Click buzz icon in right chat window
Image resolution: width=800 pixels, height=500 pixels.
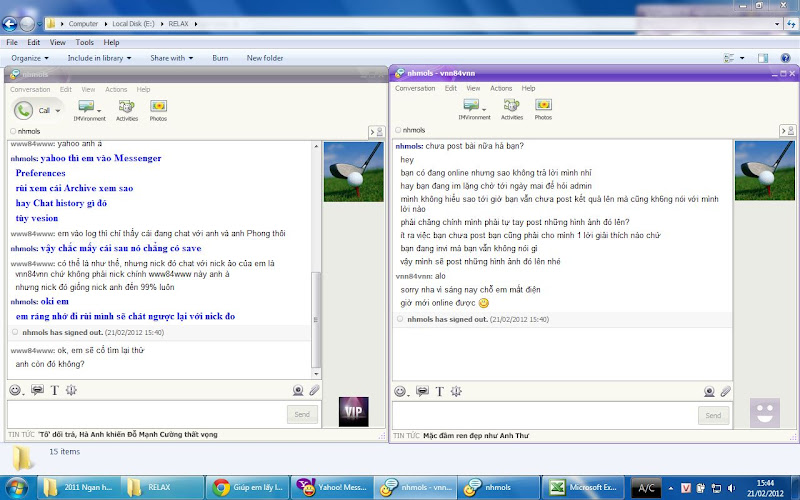(x=457, y=391)
